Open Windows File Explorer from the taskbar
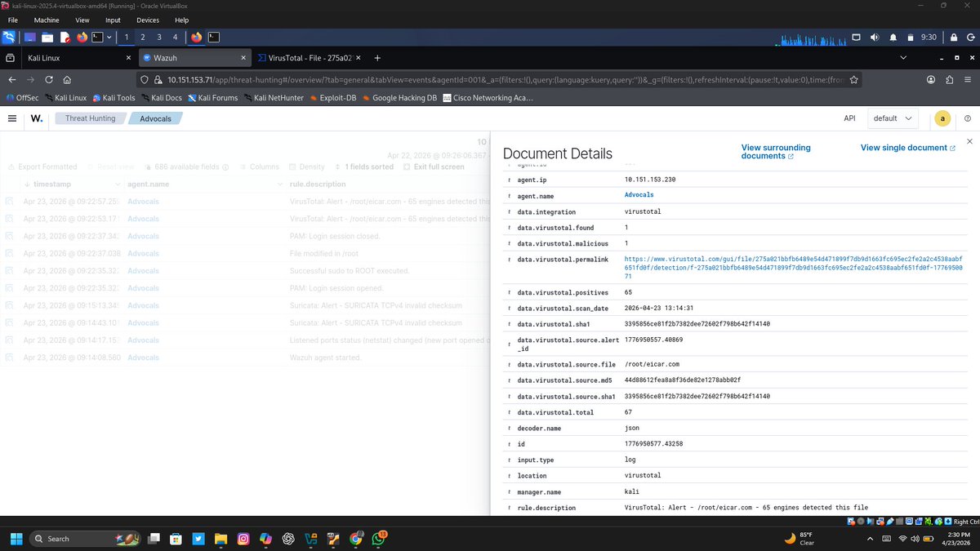This screenshot has width=980, height=551. point(220,539)
